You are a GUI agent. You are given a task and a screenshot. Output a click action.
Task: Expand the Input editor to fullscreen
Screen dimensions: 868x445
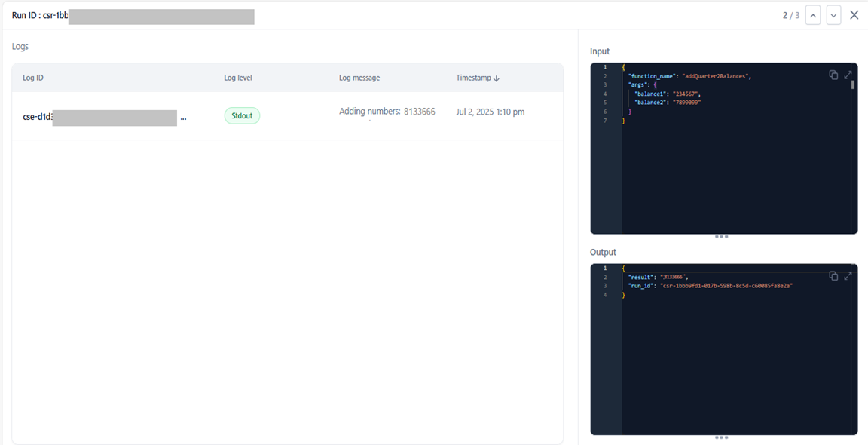pyautogui.click(x=848, y=75)
